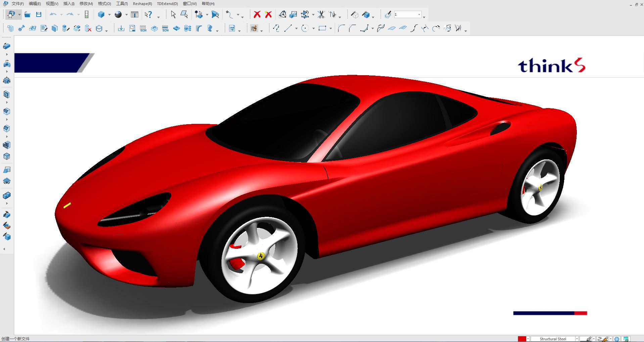Select the rectangle sketch tool
644x342 pixels.
pos(322,29)
